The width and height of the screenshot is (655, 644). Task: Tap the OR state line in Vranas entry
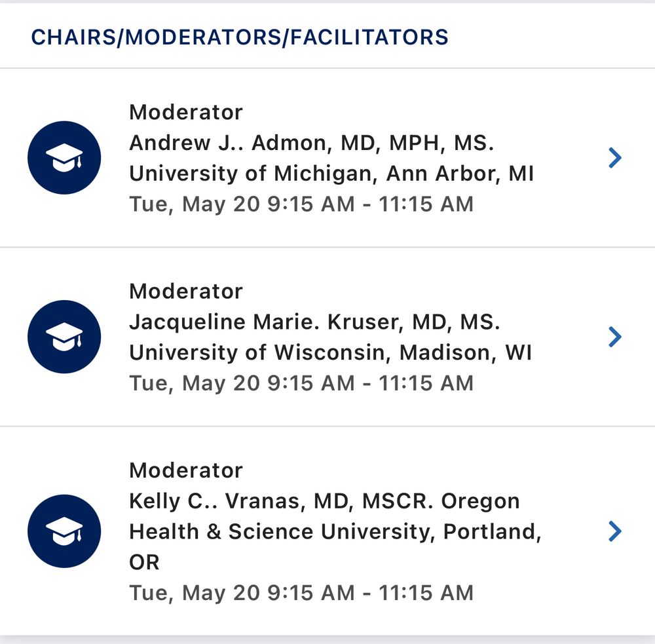[145, 563]
